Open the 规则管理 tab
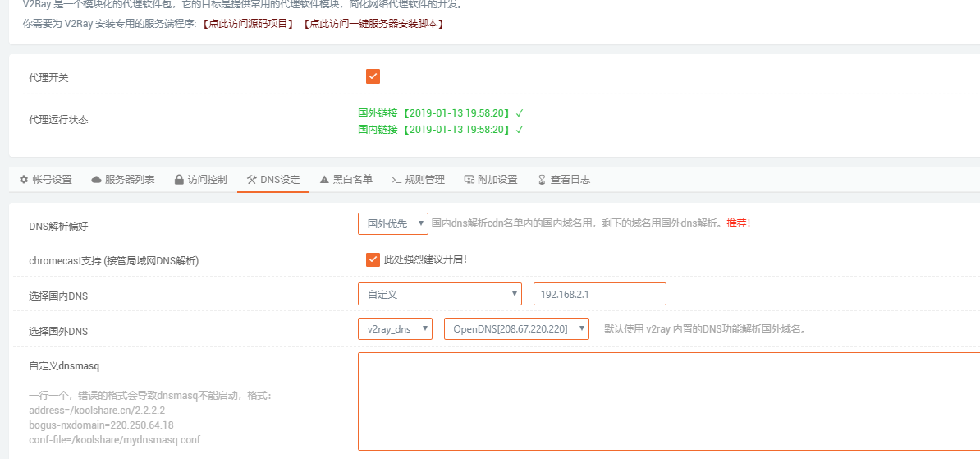The width and height of the screenshot is (980, 459). click(418, 180)
